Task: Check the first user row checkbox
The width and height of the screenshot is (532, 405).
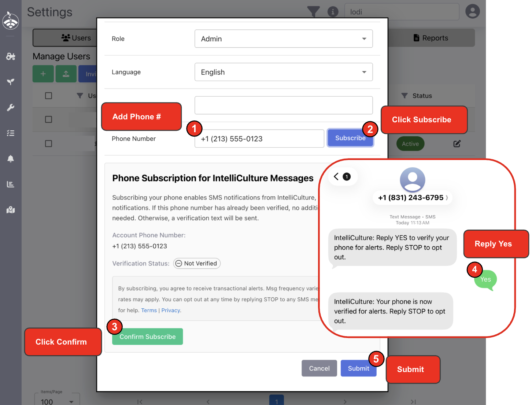Action: (x=48, y=119)
